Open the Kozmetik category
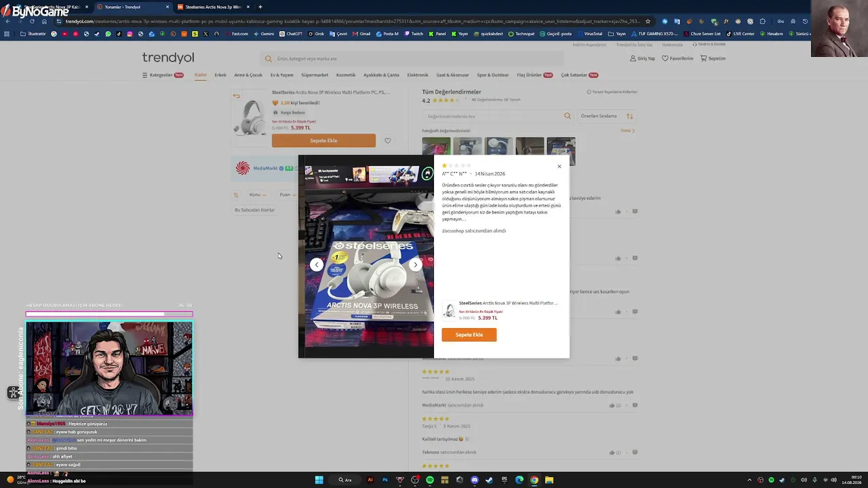Image resolution: width=868 pixels, height=488 pixels. tap(346, 75)
